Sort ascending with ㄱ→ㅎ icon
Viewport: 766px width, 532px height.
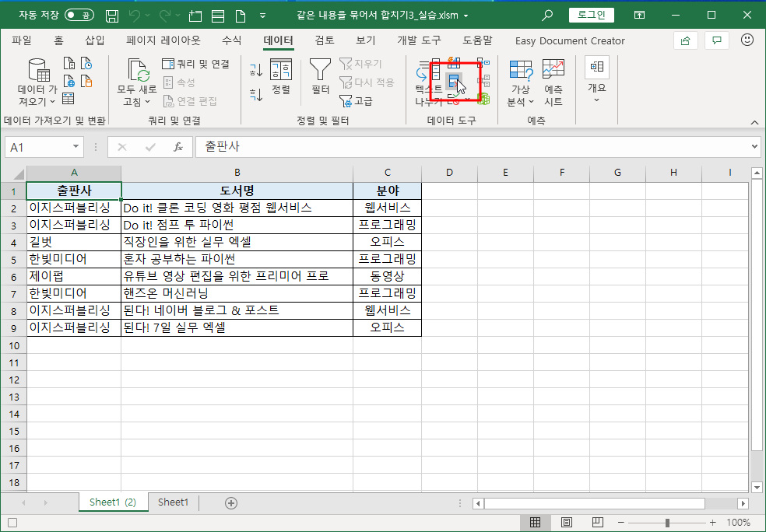click(x=256, y=70)
